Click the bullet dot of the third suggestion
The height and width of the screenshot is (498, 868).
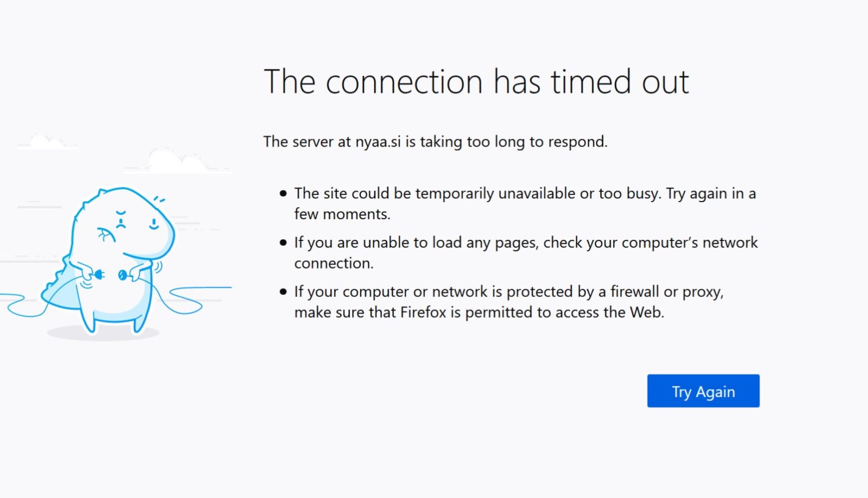point(283,292)
